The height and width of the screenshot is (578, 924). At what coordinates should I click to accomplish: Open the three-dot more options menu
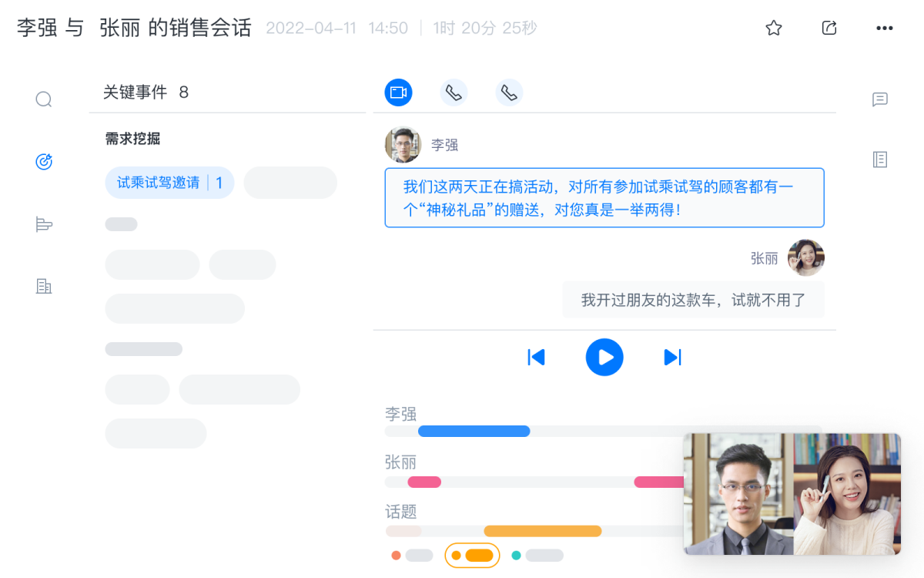click(x=885, y=29)
